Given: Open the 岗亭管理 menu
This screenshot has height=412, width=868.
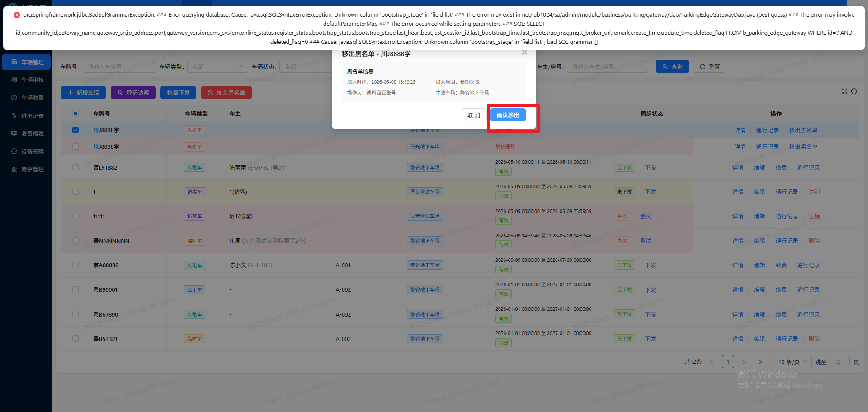Looking at the screenshot, I should (x=26, y=169).
